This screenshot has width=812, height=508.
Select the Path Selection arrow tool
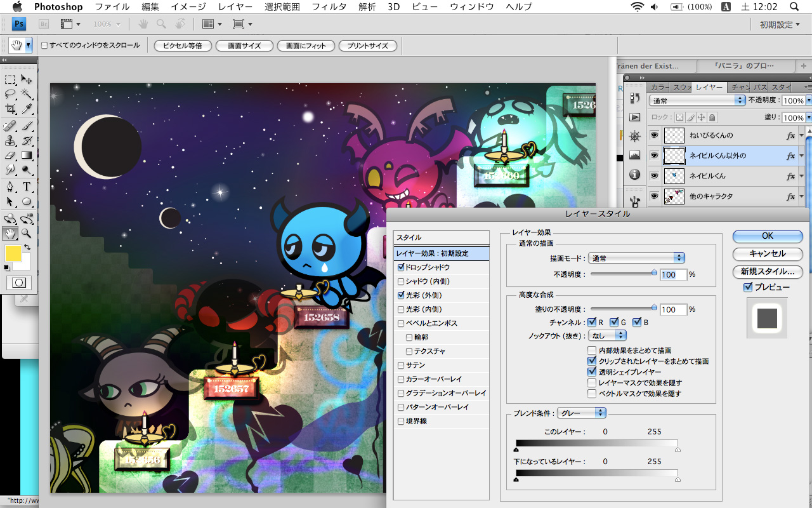coord(10,201)
